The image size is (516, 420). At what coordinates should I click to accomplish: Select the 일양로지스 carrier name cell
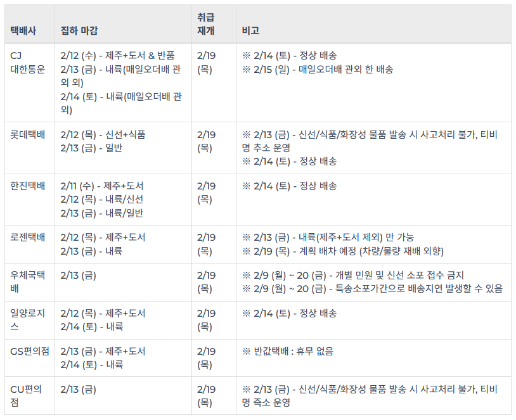pos(28,320)
